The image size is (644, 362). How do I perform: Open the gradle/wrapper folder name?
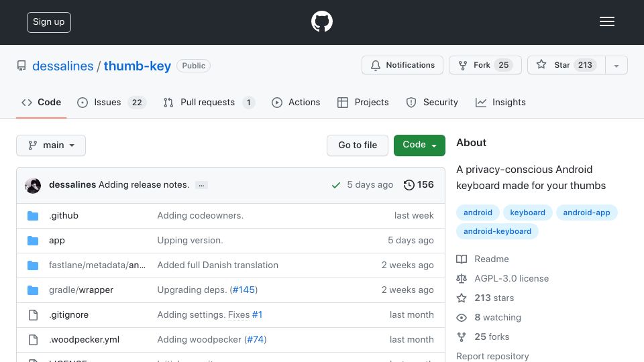pos(81,290)
